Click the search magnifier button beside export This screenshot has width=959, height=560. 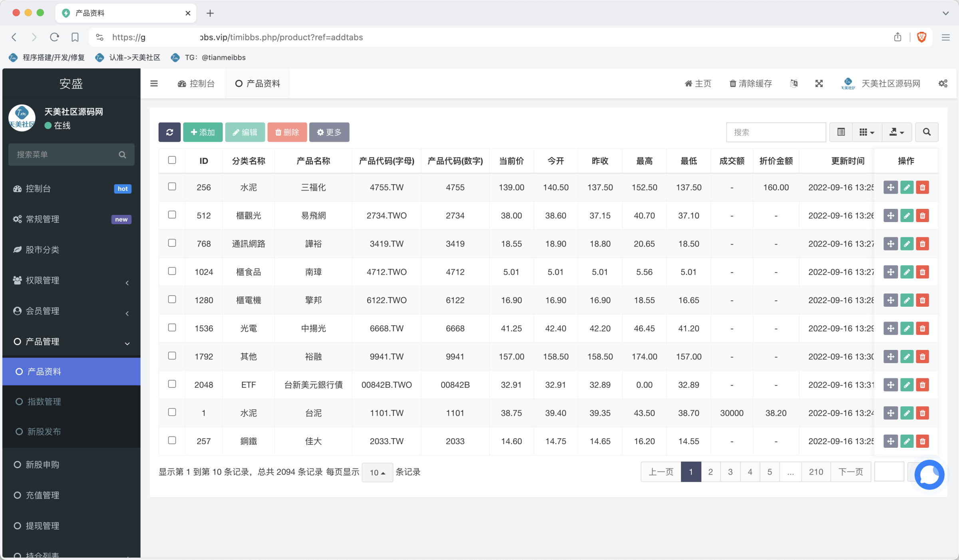point(927,132)
